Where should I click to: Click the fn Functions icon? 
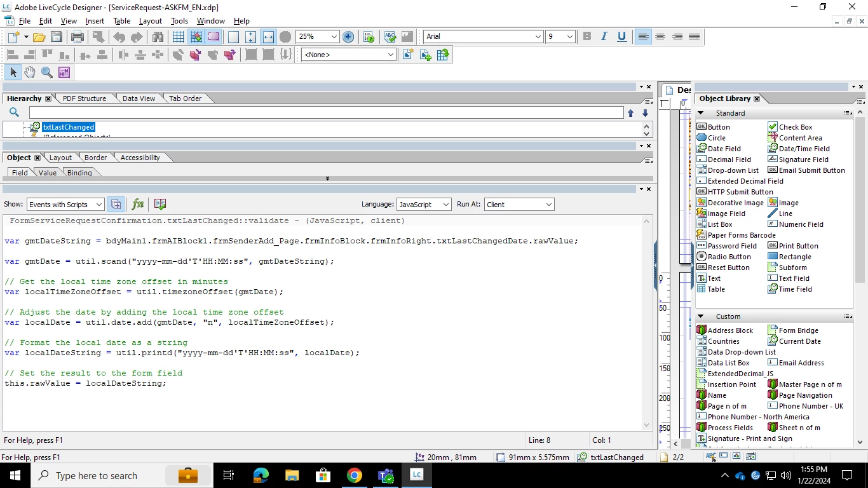[x=137, y=205]
